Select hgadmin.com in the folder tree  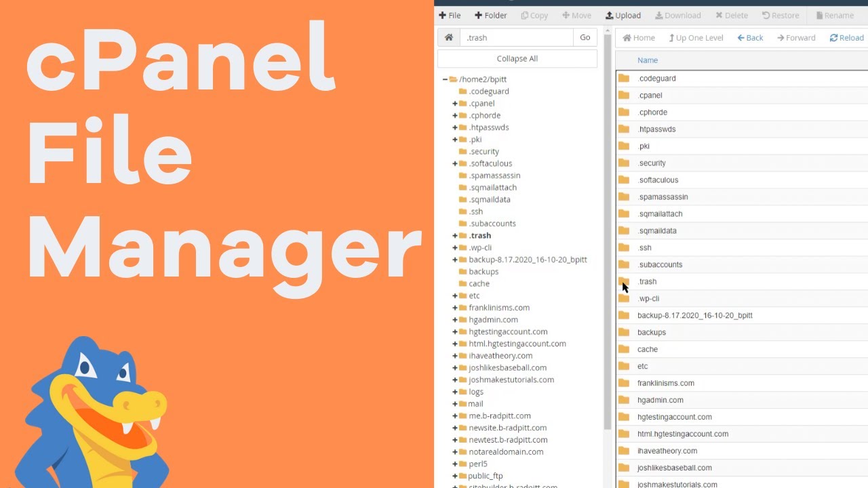(x=493, y=320)
